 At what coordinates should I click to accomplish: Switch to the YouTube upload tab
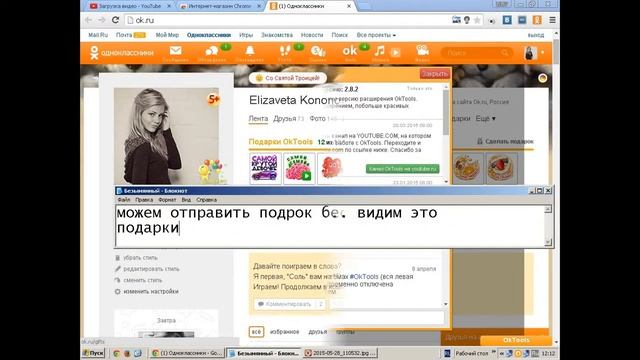click(x=129, y=6)
